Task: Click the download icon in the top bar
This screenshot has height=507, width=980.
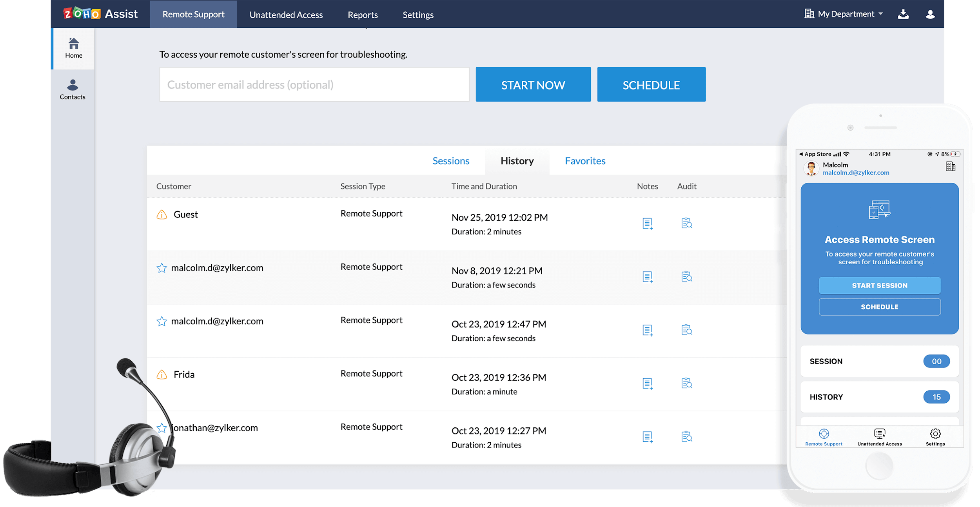Action: click(x=904, y=14)
